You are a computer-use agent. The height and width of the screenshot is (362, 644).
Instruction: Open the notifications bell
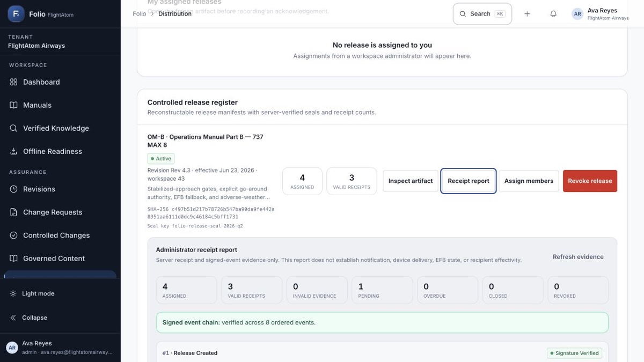(553, 14)
